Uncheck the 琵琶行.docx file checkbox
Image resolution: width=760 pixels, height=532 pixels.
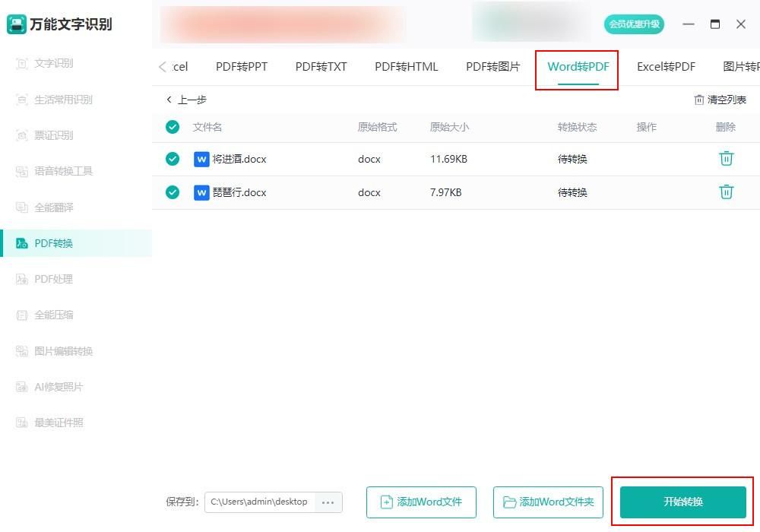click(172, 192)
